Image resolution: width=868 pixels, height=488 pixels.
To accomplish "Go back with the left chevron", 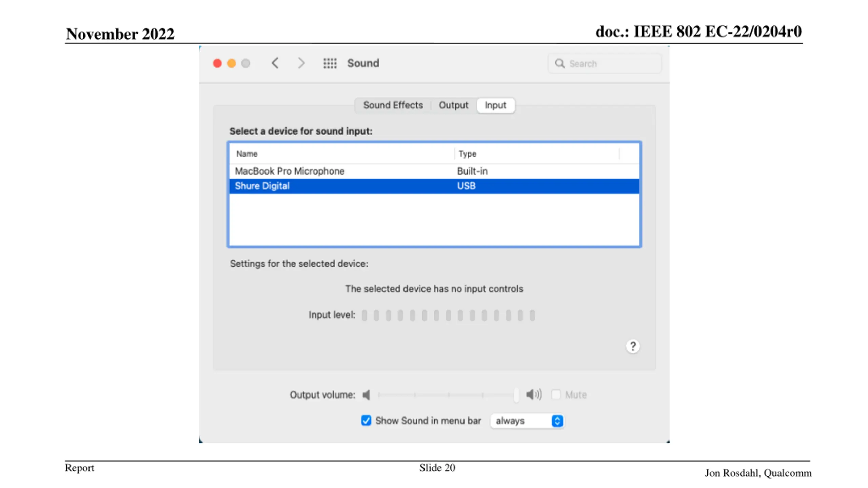I will (275, 63).
